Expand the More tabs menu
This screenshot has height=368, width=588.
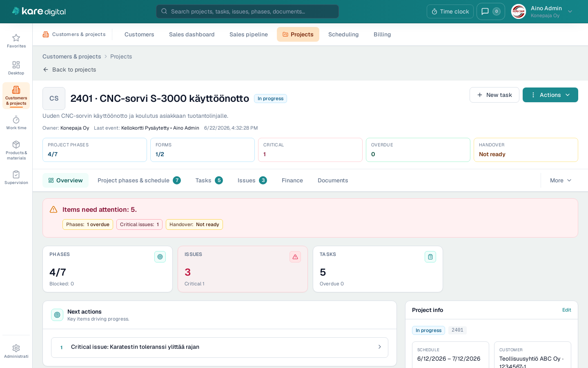[561, 180]
